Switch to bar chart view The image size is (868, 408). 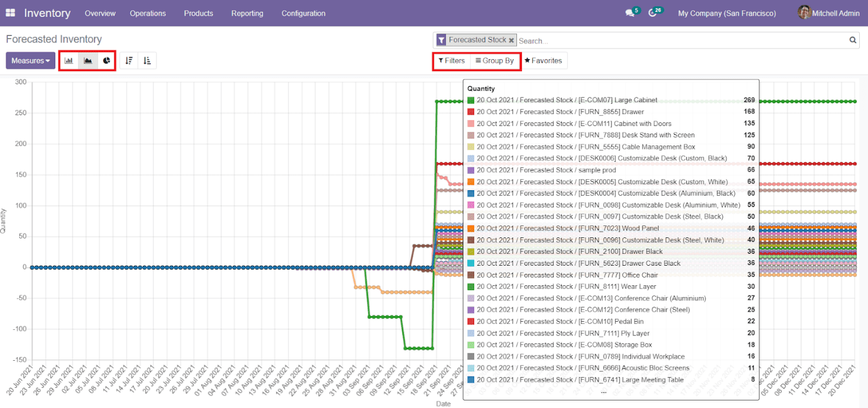coord(68,60)
